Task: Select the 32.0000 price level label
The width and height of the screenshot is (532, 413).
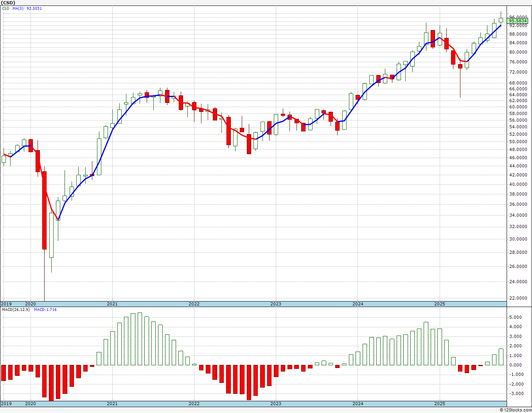Action: 519,226
